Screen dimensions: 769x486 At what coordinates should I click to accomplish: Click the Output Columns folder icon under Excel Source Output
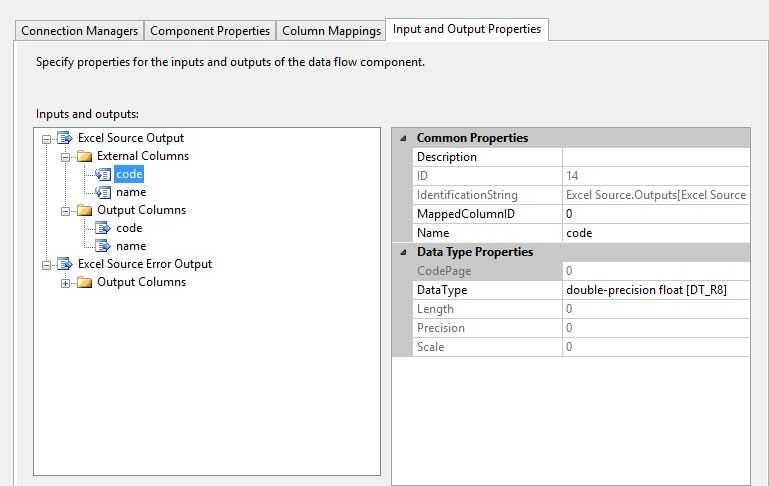click(84, 210)
